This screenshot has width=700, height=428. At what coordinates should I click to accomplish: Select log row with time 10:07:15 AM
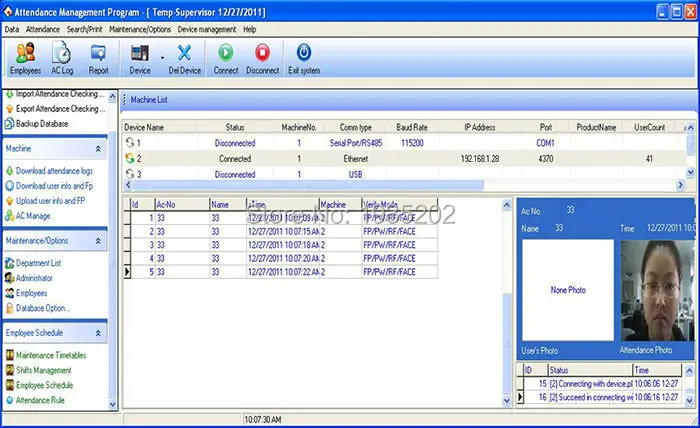pyautogui.click(x=281, y=232)
